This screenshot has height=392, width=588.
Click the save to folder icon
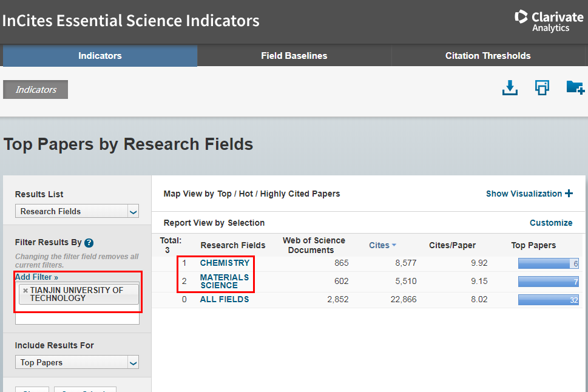pyautogui.click(x=575, y=87)
